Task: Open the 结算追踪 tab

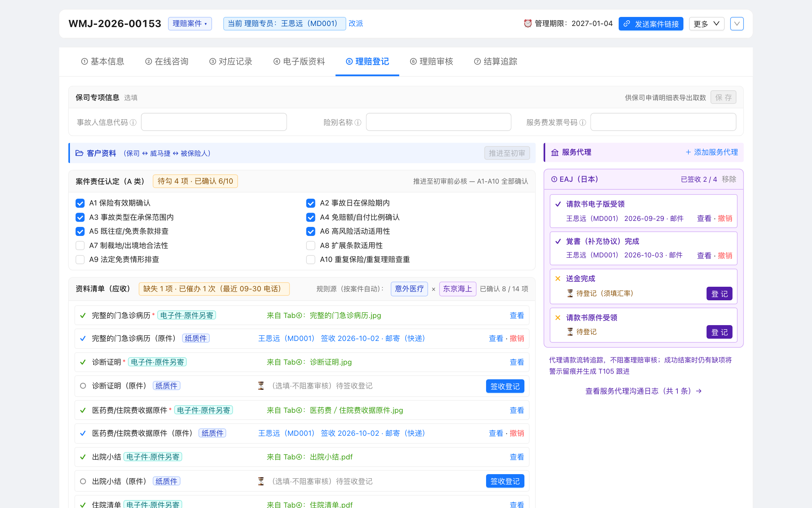Action: pos(495,61)
